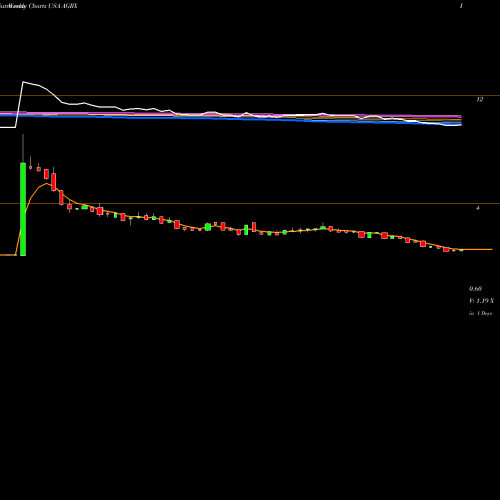The image size is (500, 500).
Task: Click the 'Charts USA AGRX' chart title
Action: 53,6
